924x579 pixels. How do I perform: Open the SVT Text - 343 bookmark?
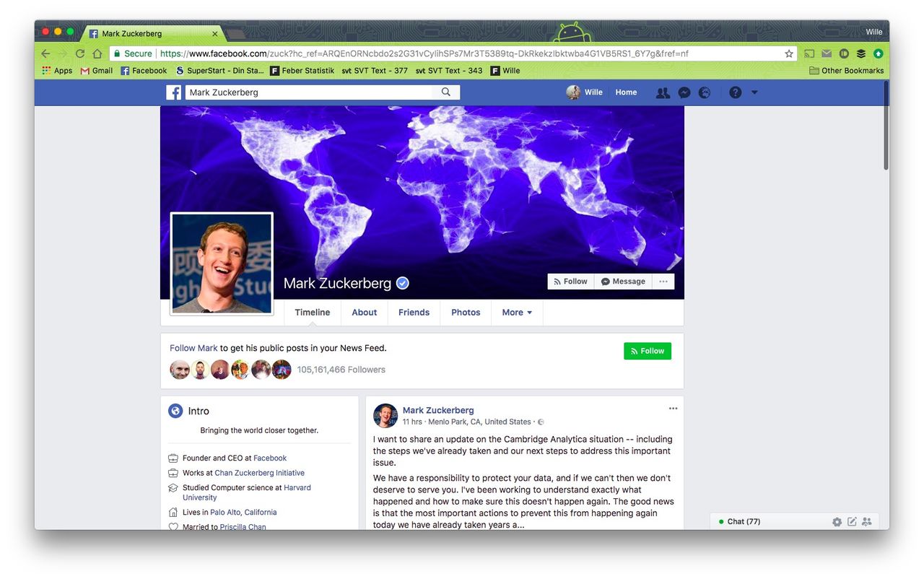coord(449,71)
